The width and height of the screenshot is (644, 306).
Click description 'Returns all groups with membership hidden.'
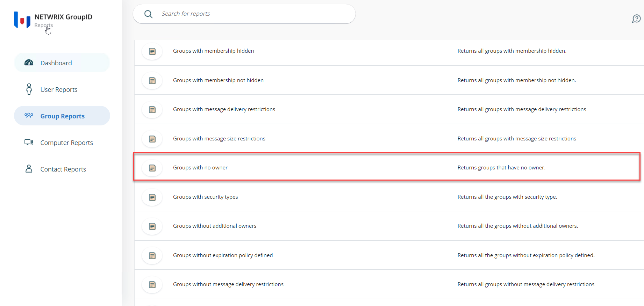click(512, 51)
